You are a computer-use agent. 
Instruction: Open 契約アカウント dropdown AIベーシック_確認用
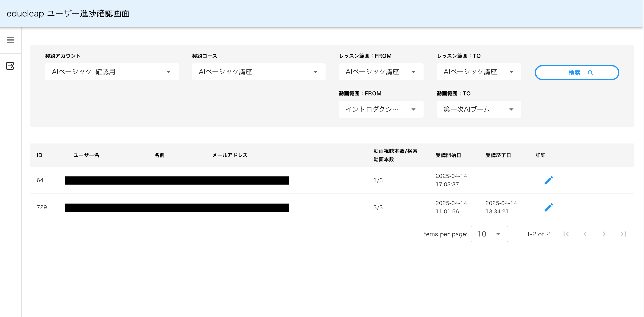[112, 72]
